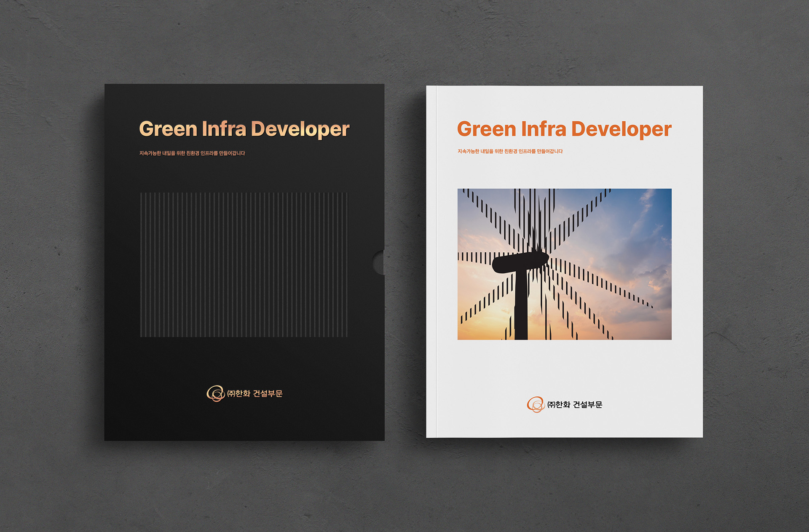
Task: Click the Korean subtitle on the black cover
Action: [x=192, y=153]
